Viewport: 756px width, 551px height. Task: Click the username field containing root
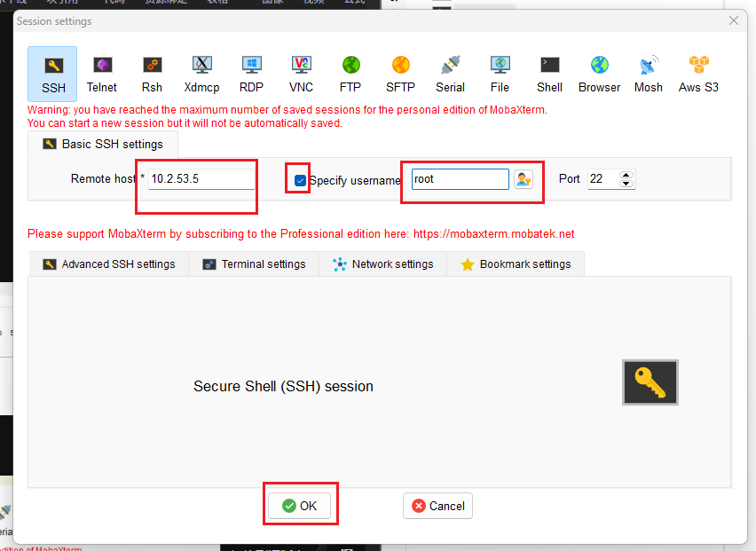[460, 179]
